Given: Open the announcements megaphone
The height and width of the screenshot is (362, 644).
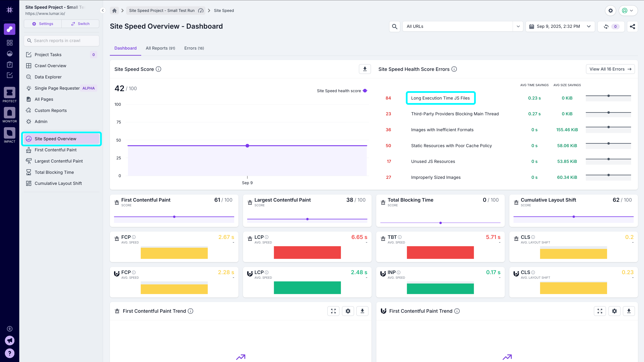Looking at the screenshot, I should coord(10,340).
